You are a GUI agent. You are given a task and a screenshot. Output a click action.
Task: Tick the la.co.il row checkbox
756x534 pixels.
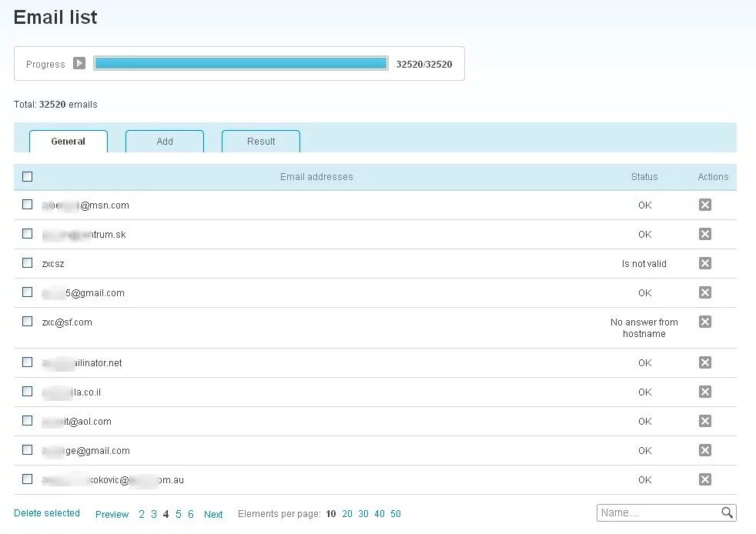pyautogui.click(x=28, y=392)
